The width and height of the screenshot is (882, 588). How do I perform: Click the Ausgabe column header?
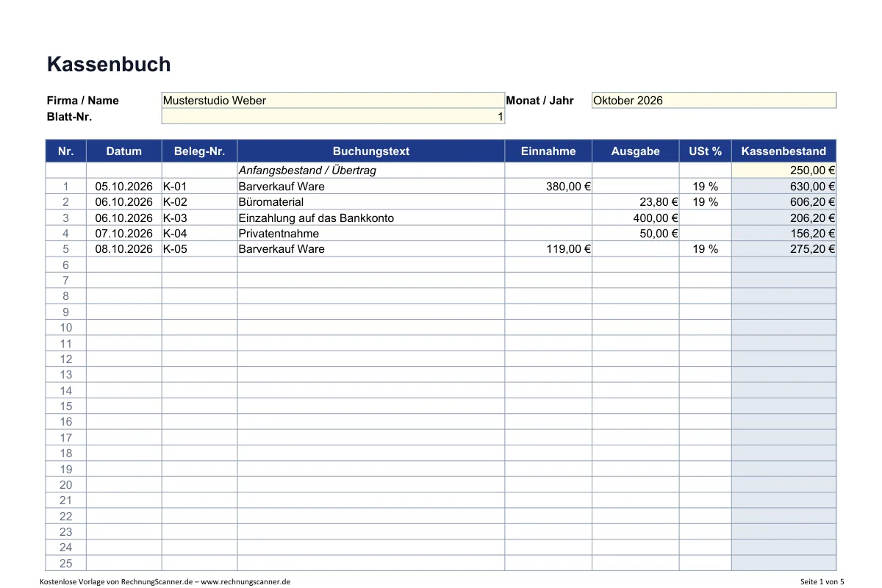(636, 151)
